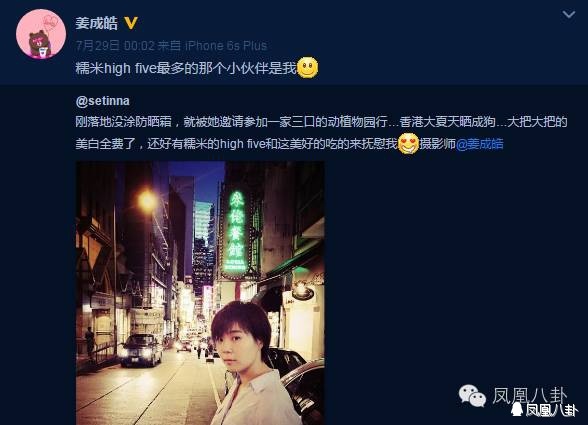Open the Hong Kong night street photo
This screenshot has width=588, height=425.
point(200,293)
